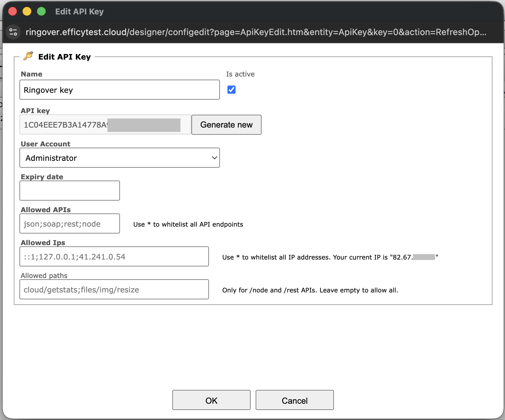505x420 pixels.
Task: Click the key icon beside Edit API Key
Action: (28, 56)
